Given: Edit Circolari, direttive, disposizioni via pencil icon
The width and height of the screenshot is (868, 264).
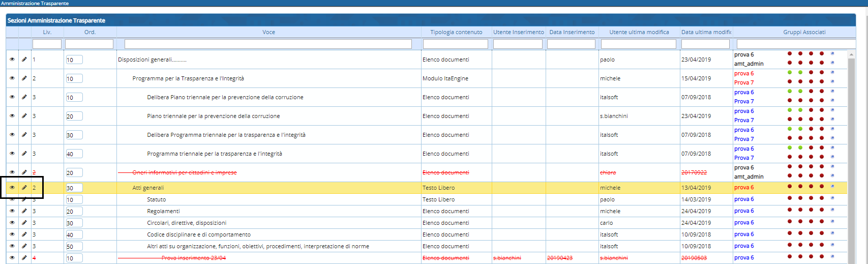Looking at the screenshot, I should pyautogui.click(x=24, y=223).
